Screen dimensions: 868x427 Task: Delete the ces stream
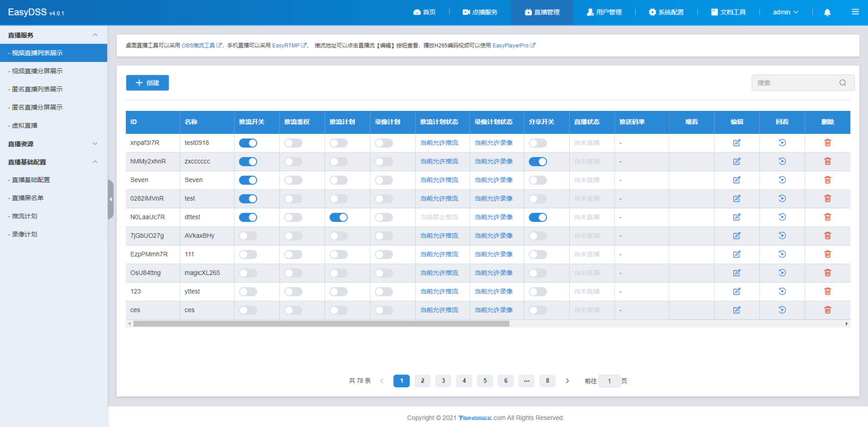(827, 310)
